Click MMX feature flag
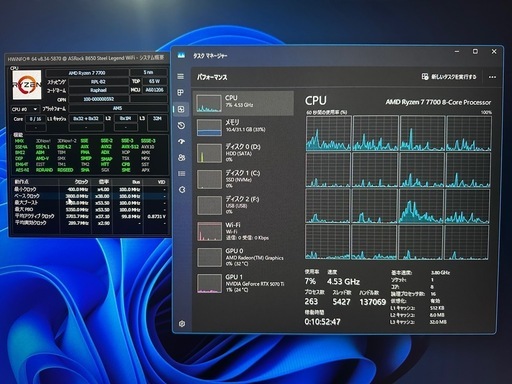Screen dimensions: 512x384 (x=19, y=141)
